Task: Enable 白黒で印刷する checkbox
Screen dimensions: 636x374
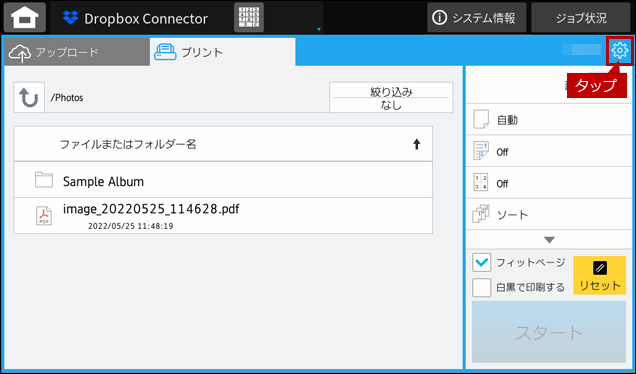Action: (481, 287)
